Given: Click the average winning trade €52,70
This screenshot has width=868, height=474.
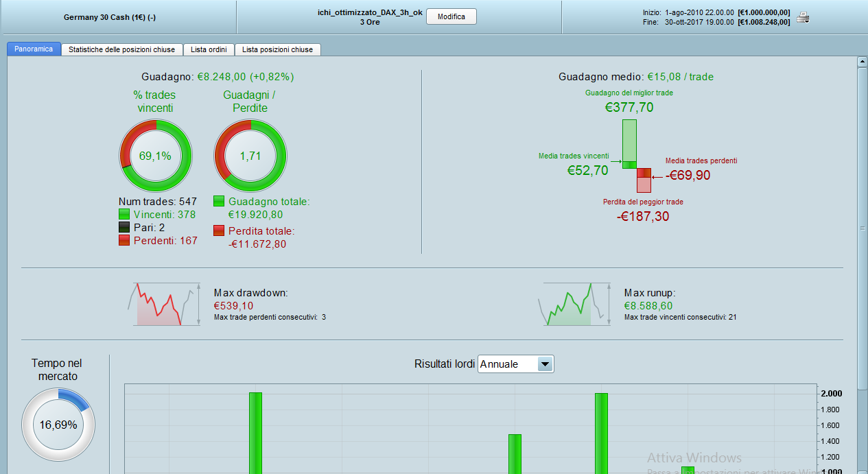Looking at the screenshot, I should (588, 171).
